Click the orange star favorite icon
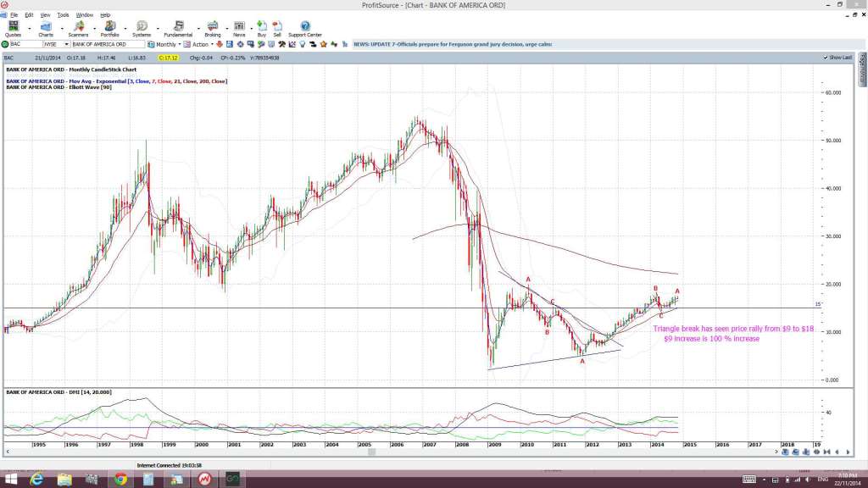The image size is (868, 488). click(x=323, y=44)
